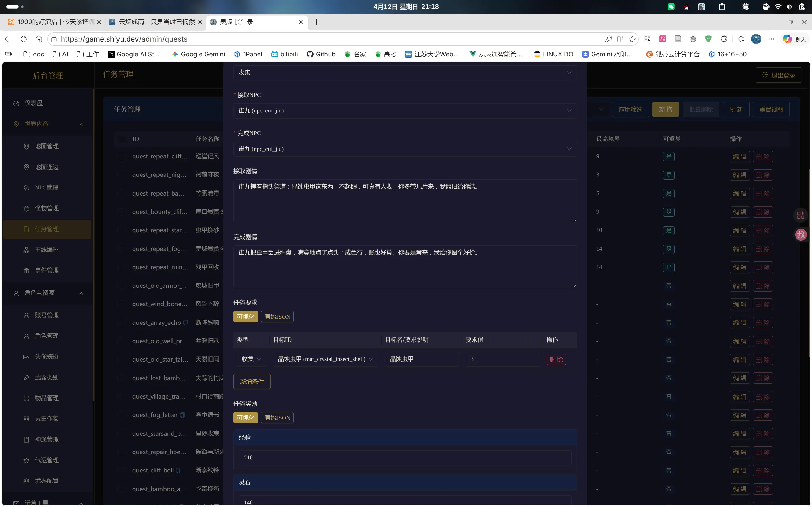Click the WeChat icon in top bar
The width and height of the screenshot is (812, 507).
[x=671, y=7]
